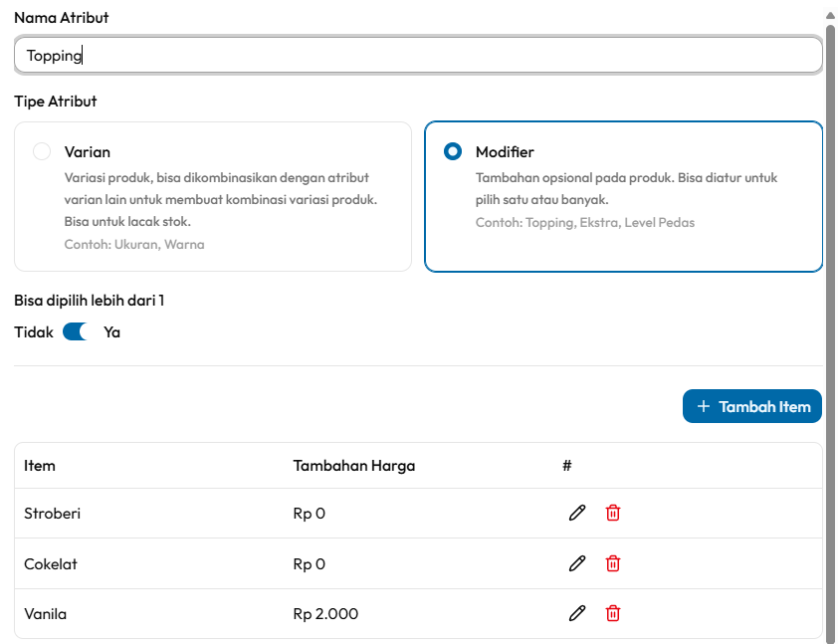This screenshot has width=838, height=644.
Task: Select the Modifier attribute type radio
Action: point(453,151)
